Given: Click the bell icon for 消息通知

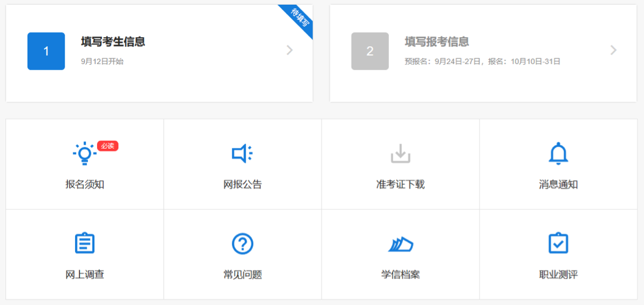Looking at the screenshot, I should click(558, 154).
